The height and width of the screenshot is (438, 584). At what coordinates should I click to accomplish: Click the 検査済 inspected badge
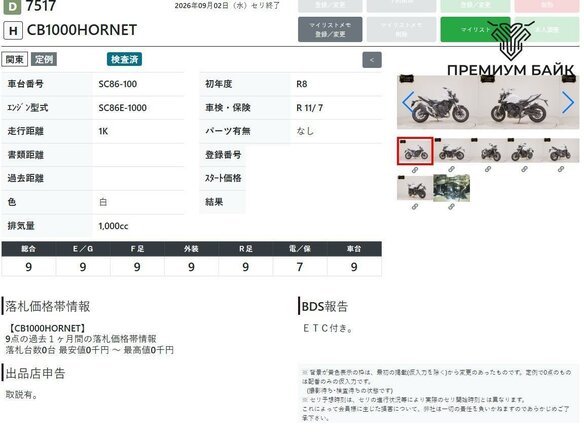tap(124, 59)
